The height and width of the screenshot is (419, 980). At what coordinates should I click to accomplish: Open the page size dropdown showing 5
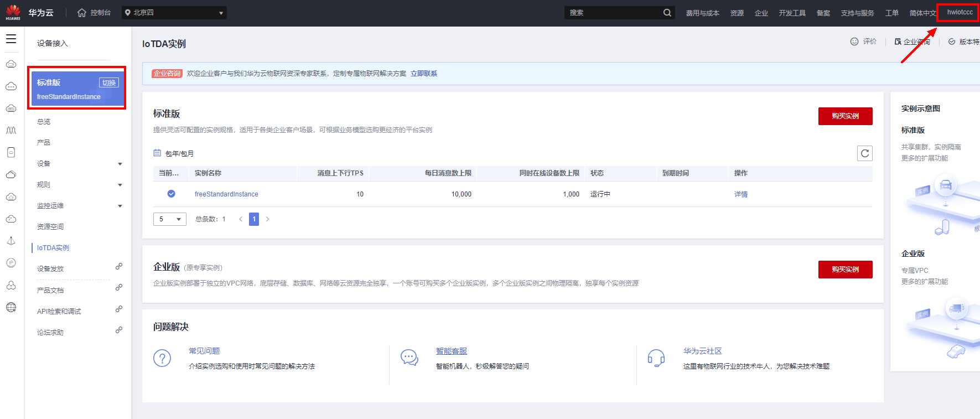(170, 219)
